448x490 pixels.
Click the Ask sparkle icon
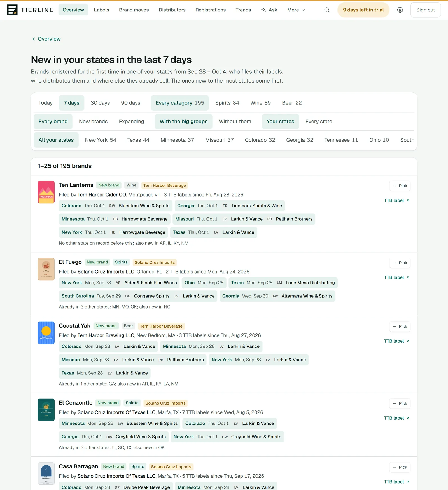(x=263, y=10)
